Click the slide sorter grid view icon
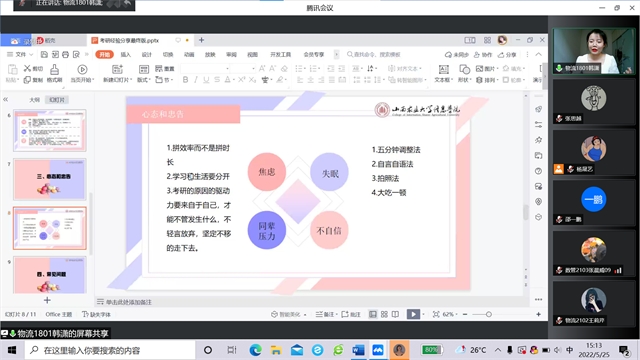Viewport: 640px width, 360px height. click(384, 314)
